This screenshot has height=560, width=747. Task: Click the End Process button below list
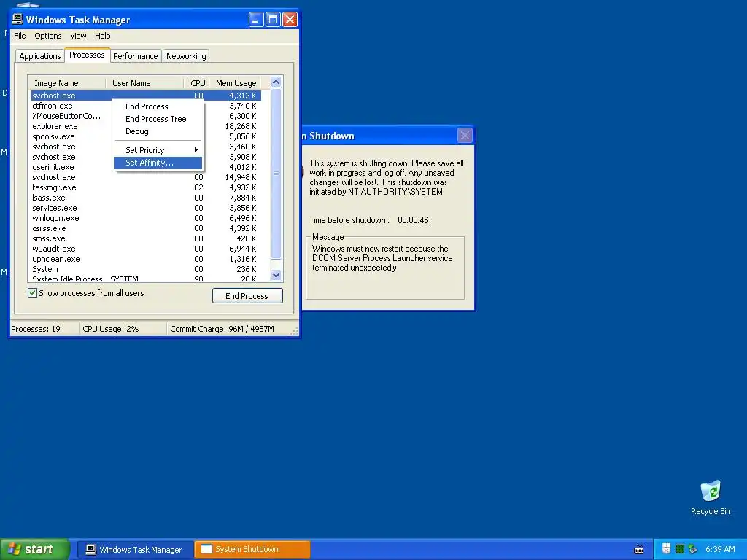247,296
